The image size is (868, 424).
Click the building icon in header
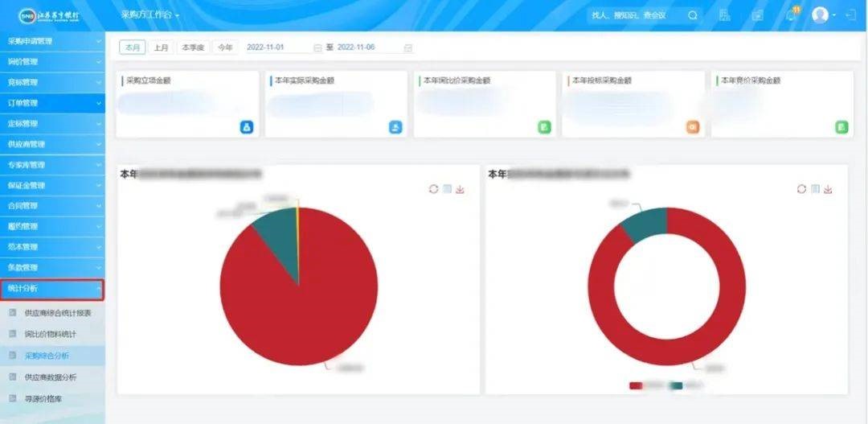725,15
